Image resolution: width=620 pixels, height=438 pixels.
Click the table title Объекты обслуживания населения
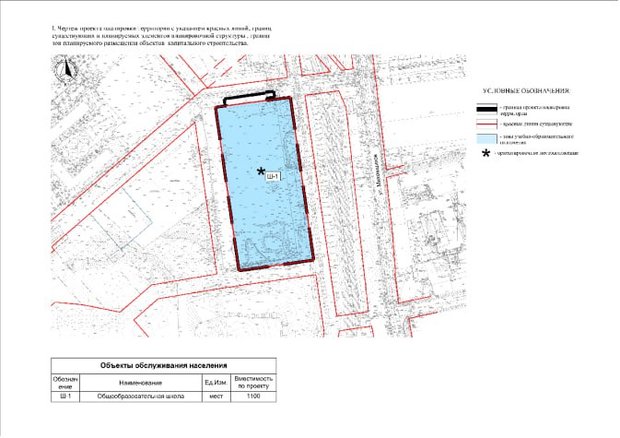coord(165,366)
